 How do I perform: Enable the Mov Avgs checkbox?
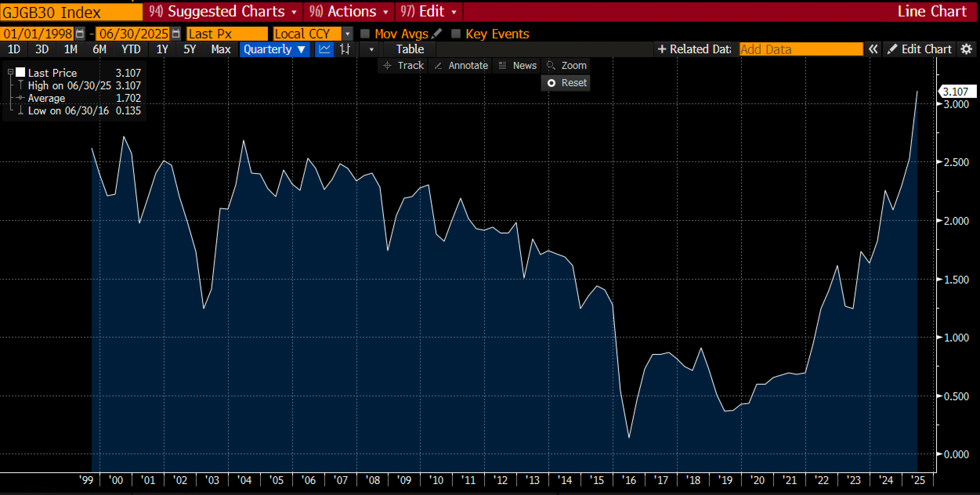coord(365,34)
